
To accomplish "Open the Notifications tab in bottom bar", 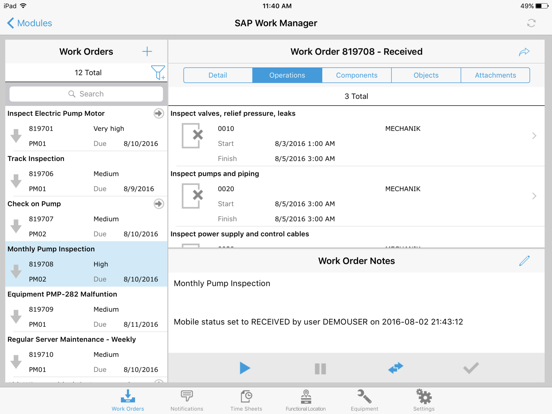I will tap(187, 400).
